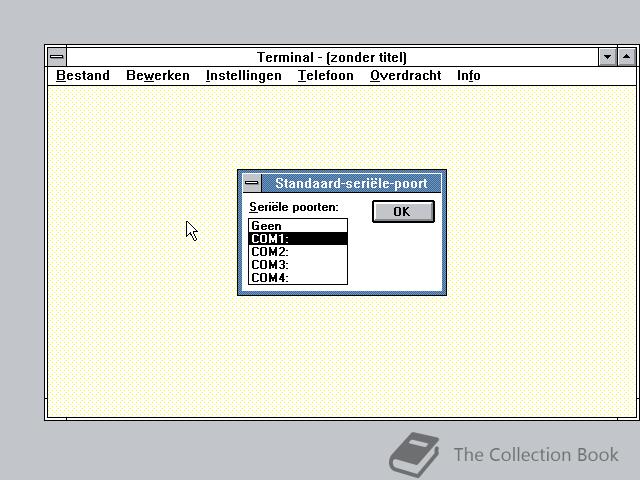640x480 pixels.
Task: Open the Bestand menu
Action: pyautogui.click(x=83, y=76)
